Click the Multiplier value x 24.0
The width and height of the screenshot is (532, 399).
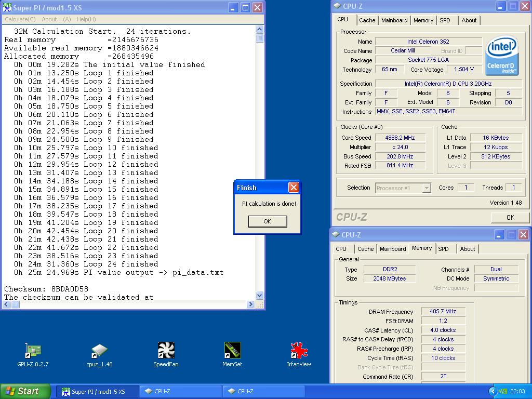point(400,147)
